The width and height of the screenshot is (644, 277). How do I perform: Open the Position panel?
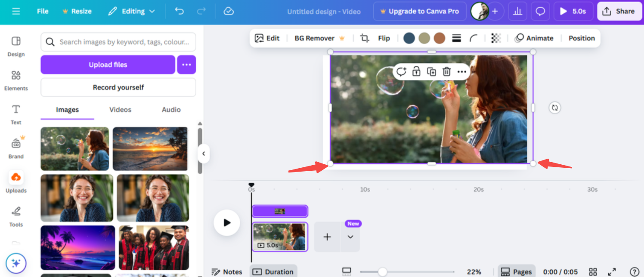[x=582, y=38]
